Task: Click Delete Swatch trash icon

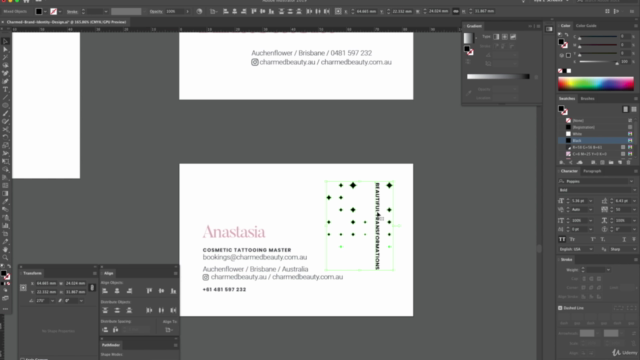Action: click(629, 162)
